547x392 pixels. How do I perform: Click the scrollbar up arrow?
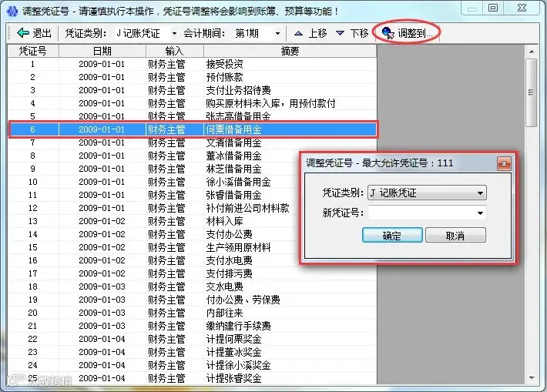pyautogui.click(x=532, y=52)
